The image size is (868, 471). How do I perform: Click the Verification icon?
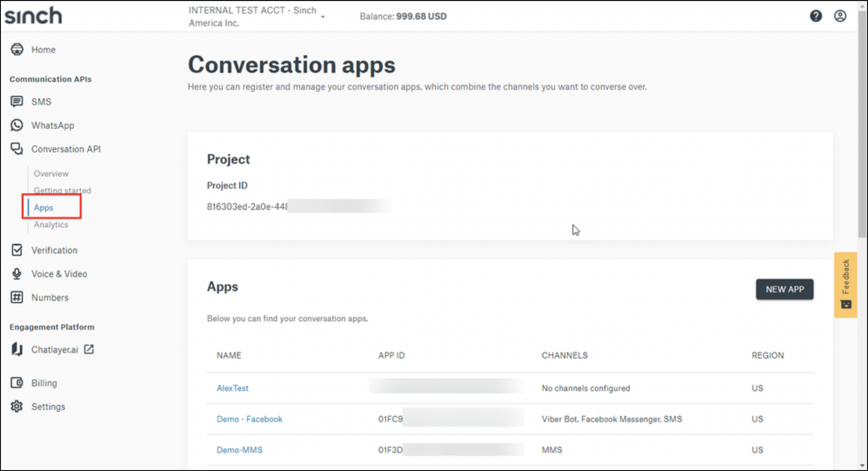16,249
